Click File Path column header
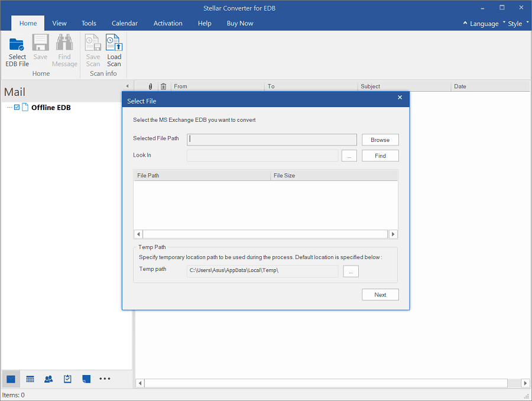This screenshot has height=401, width=532. pyautogui.click(x=202, y=176)
